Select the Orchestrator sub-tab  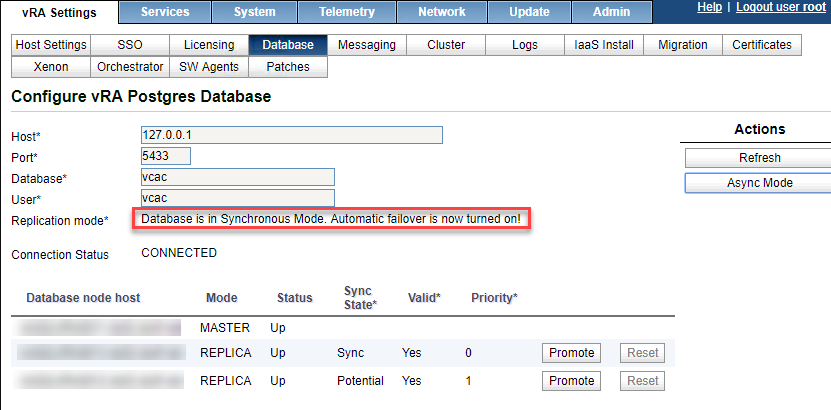(x=130, y=67)
